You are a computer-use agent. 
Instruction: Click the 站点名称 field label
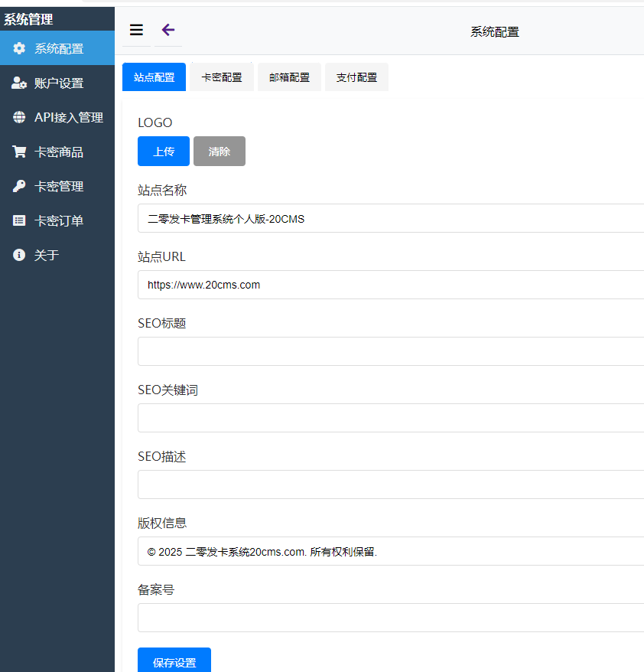pos(162,190)
